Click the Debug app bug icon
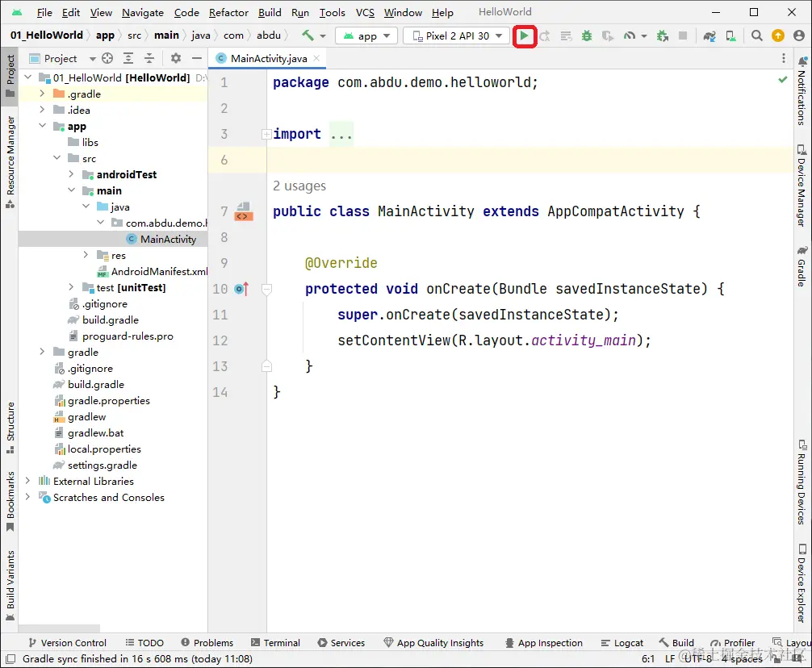The image size is (812, 668). pos(587,35)
